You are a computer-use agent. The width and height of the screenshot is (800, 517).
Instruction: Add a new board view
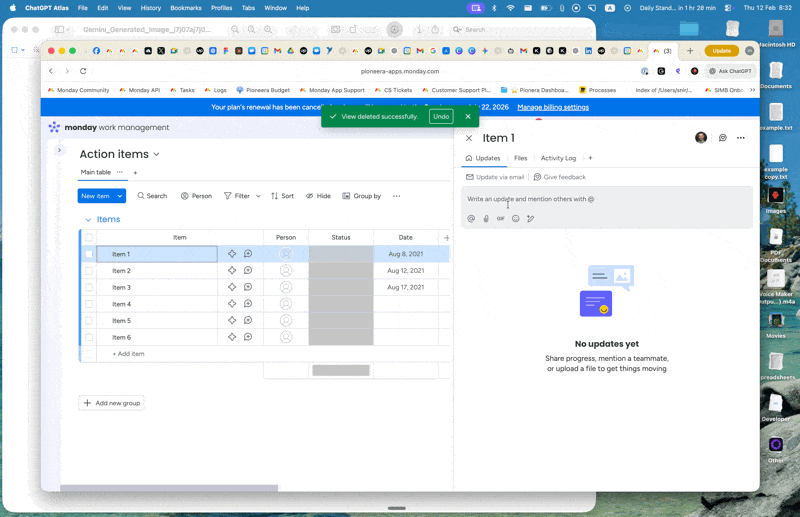click(x=135, y=173)
